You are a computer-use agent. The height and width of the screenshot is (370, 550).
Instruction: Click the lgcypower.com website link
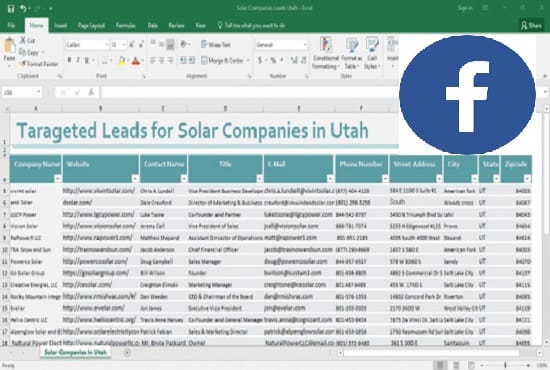(98, 214)
